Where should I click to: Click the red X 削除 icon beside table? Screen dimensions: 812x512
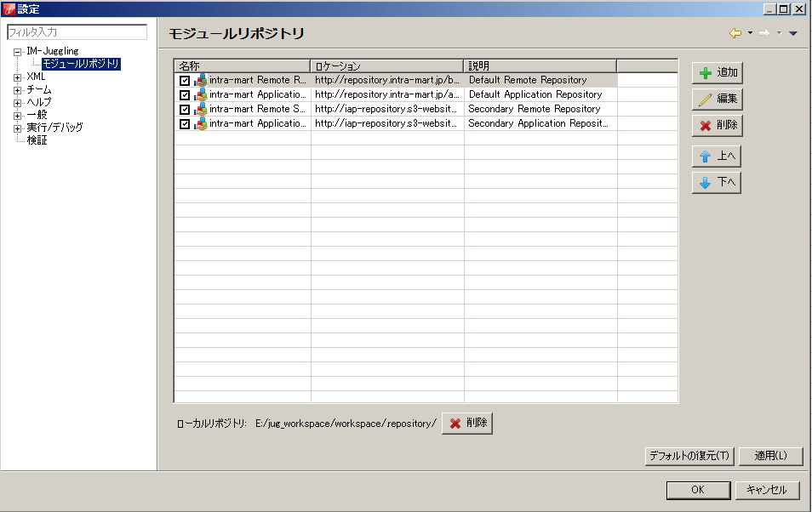click(x=706, y=126)
